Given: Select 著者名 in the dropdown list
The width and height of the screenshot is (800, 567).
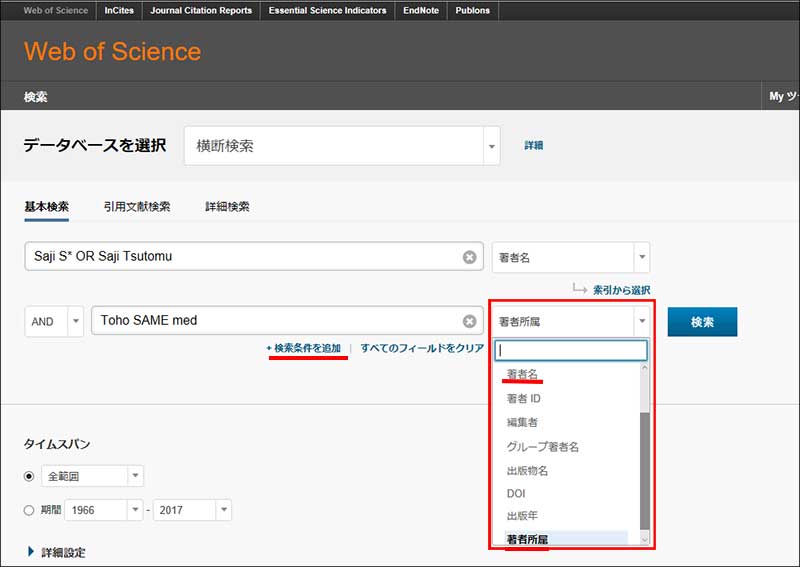Looking at the screenshot, I should pyautogui.click(x=522, y=374).
